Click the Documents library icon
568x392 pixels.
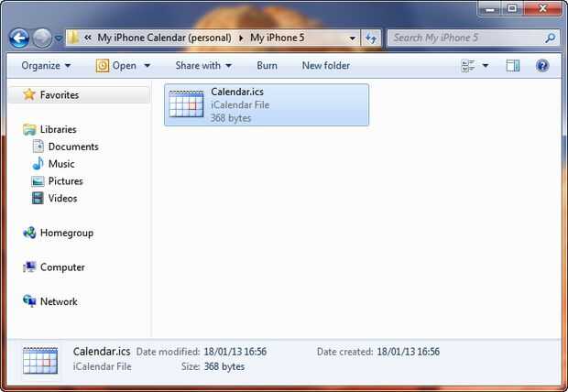click(38, 147)
